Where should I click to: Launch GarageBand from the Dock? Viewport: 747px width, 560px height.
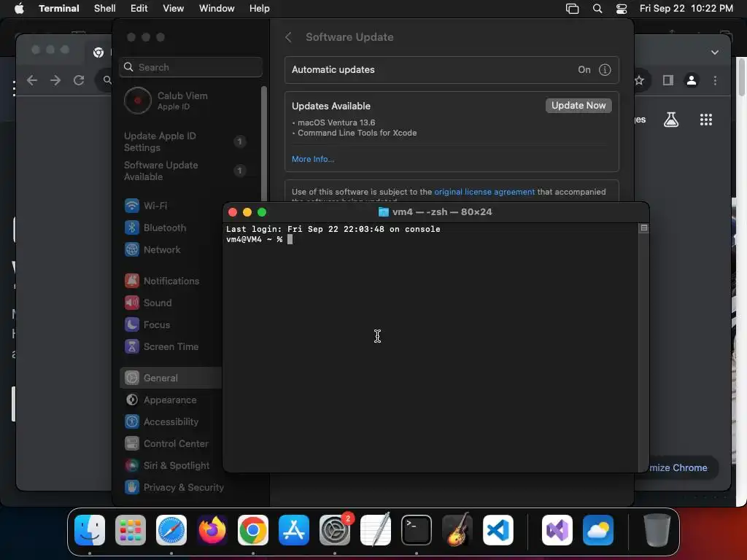point(457,530)
